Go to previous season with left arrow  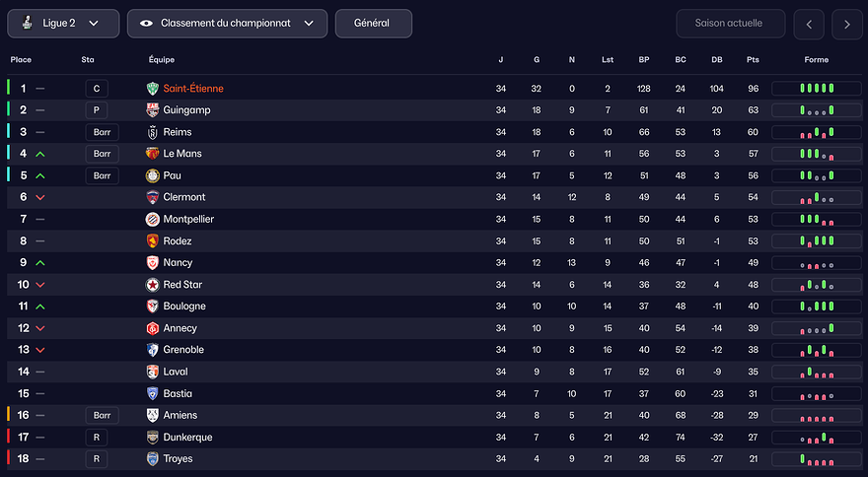[809, 24]
